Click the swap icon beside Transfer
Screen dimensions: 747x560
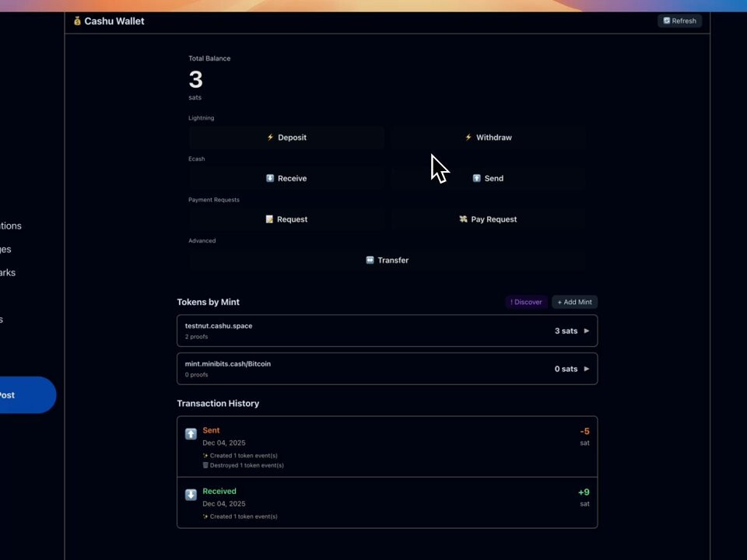click(x=370, y=260)
